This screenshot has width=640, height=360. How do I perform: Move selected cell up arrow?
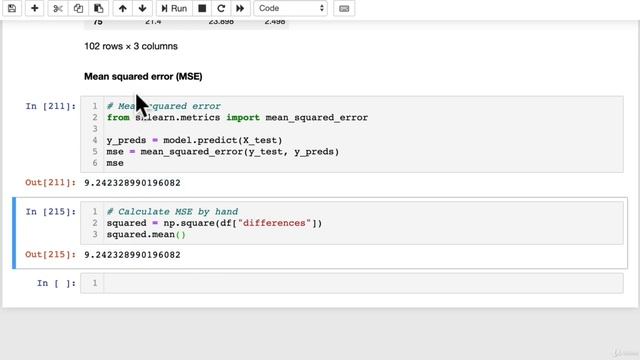122,8
